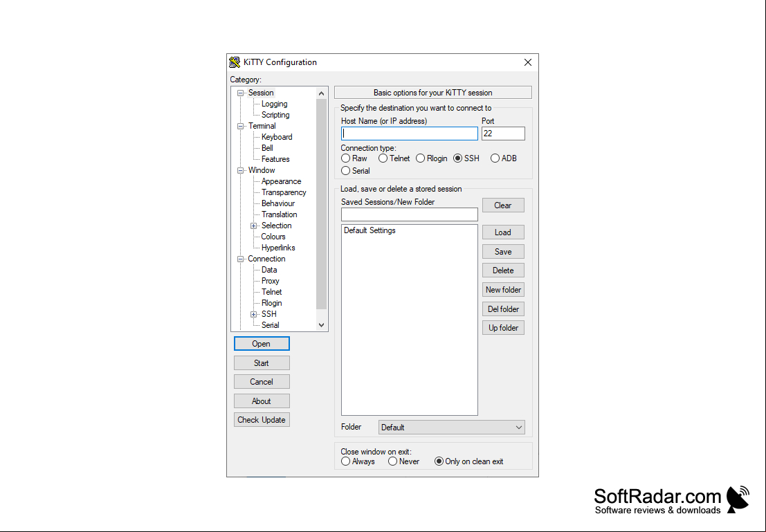
Task: Open the Bell category
Action: coord(267,148)
